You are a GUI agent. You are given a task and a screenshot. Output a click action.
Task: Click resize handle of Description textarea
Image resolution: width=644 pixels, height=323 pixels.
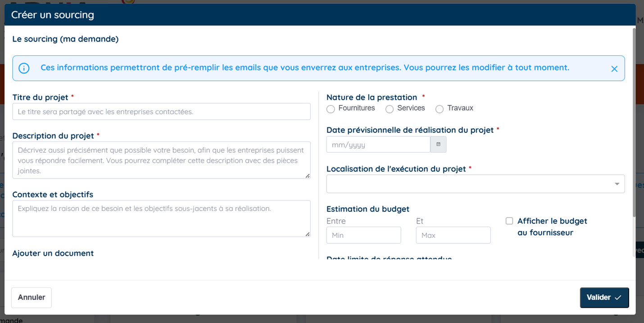tap(308, 176)
